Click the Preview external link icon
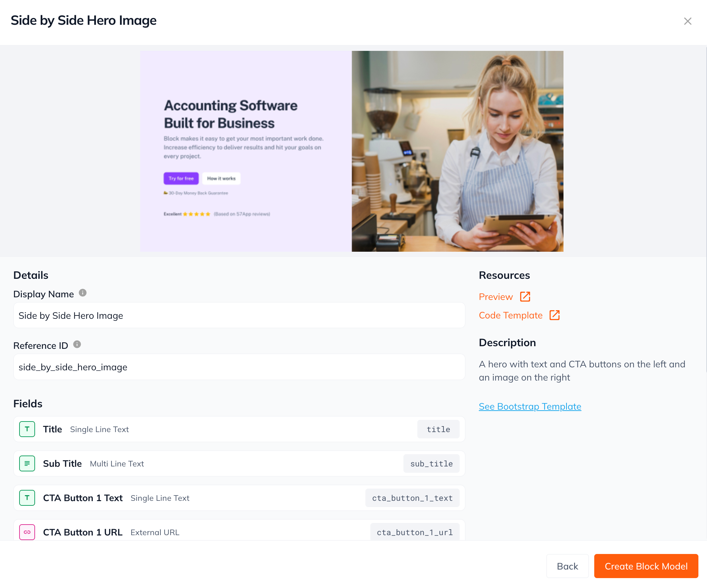 pyautogui.click(x=525, y=297)
